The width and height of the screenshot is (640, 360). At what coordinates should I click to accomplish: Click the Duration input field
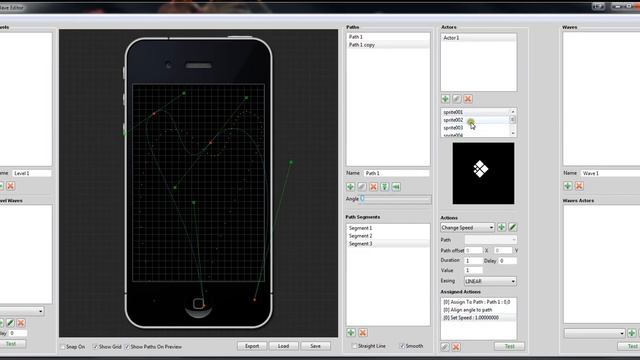[473, 260]
